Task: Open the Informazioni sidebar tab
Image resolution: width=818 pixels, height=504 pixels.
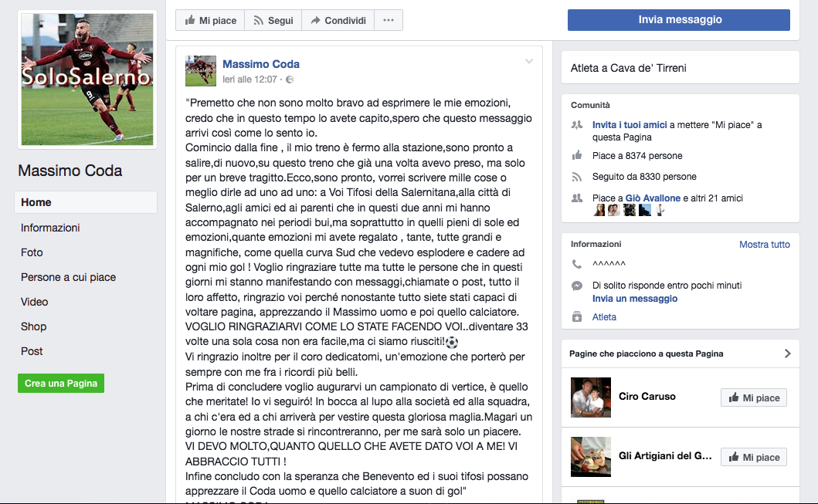Action: [x=50, y=228]
